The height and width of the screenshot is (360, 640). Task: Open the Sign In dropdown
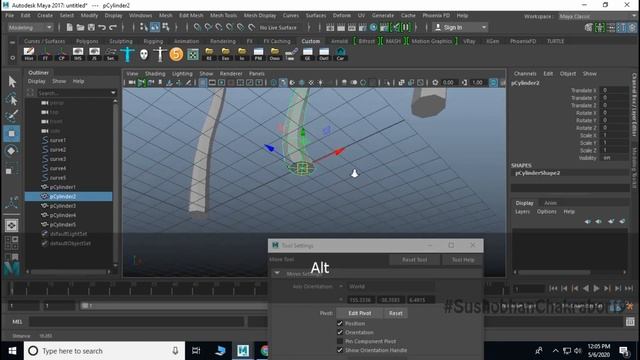(x=460, y=27)
